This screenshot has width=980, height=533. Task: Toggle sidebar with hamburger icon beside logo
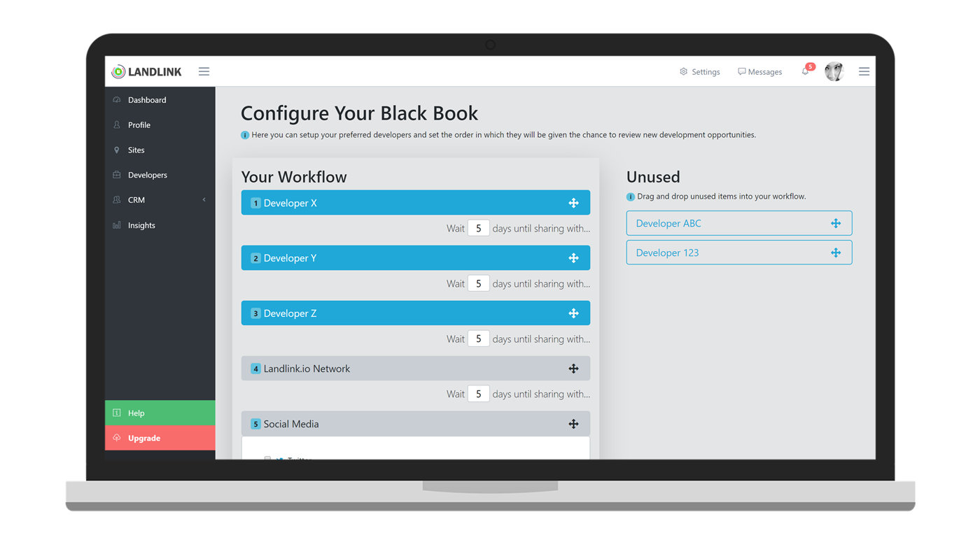point(204,71)
